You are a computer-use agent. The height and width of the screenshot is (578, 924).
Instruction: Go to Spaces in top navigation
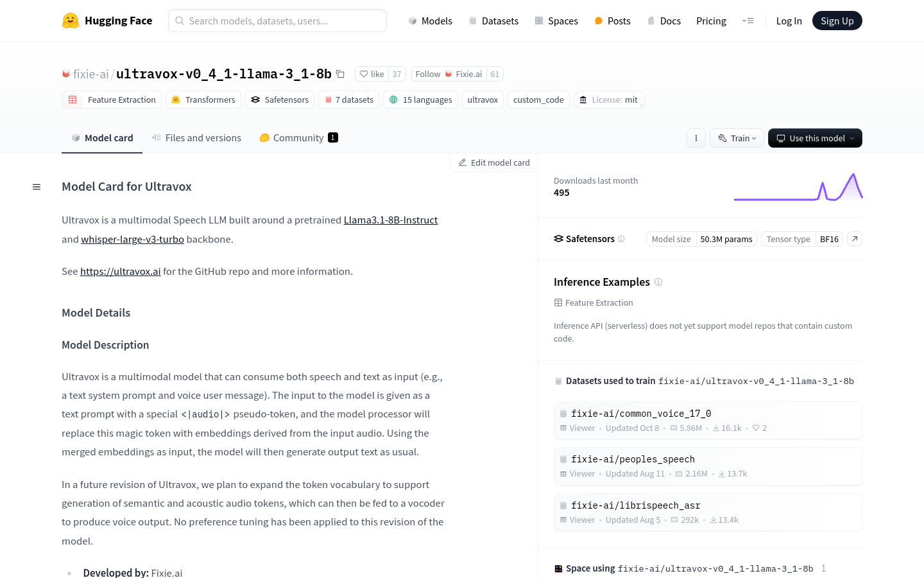[556, 21]
